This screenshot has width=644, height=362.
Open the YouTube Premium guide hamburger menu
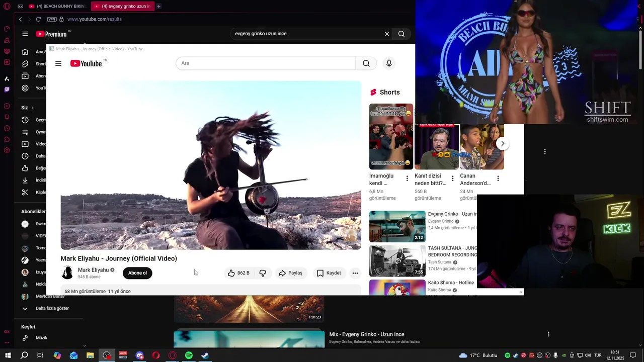tap(25, 34)
